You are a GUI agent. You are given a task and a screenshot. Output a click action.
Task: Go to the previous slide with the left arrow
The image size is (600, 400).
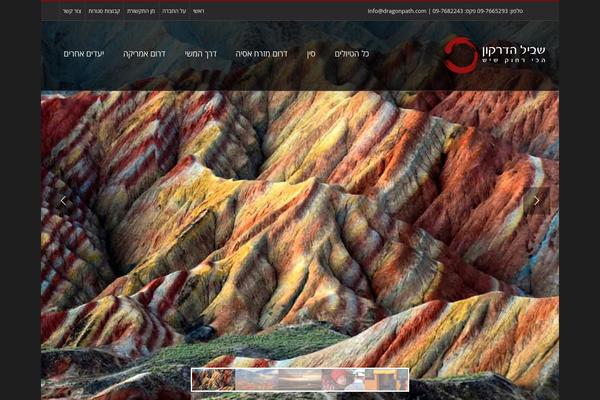63,201
